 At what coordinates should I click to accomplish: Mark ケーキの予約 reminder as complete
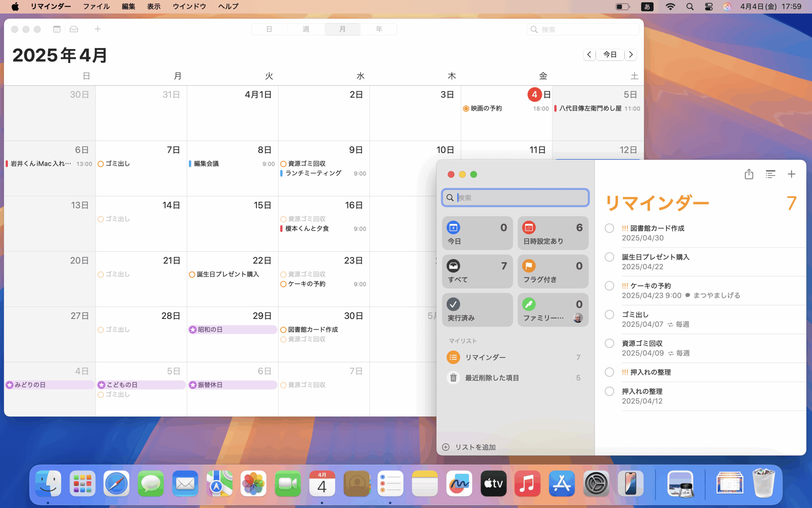[609, 286]
